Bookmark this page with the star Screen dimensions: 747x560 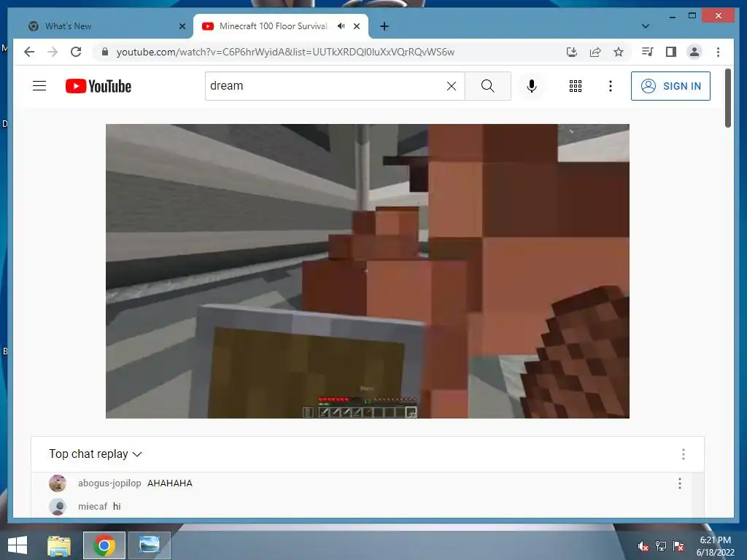619,52
